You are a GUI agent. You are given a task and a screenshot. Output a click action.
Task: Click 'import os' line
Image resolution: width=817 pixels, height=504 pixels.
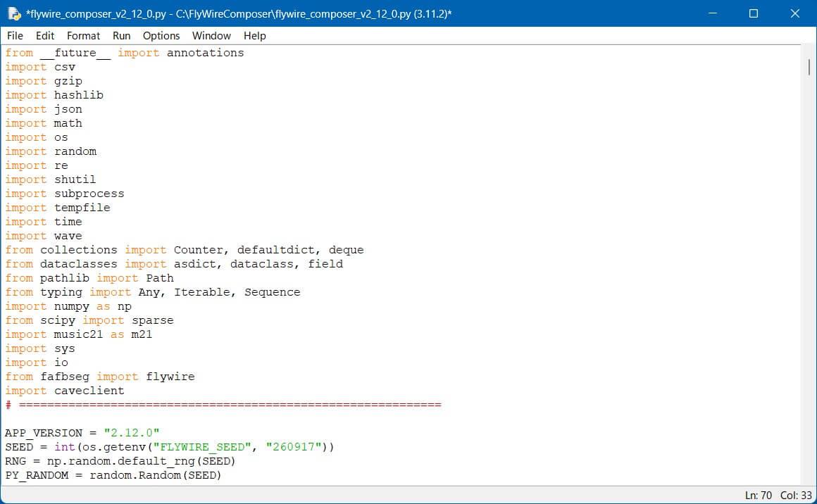(x=37, y=137)
